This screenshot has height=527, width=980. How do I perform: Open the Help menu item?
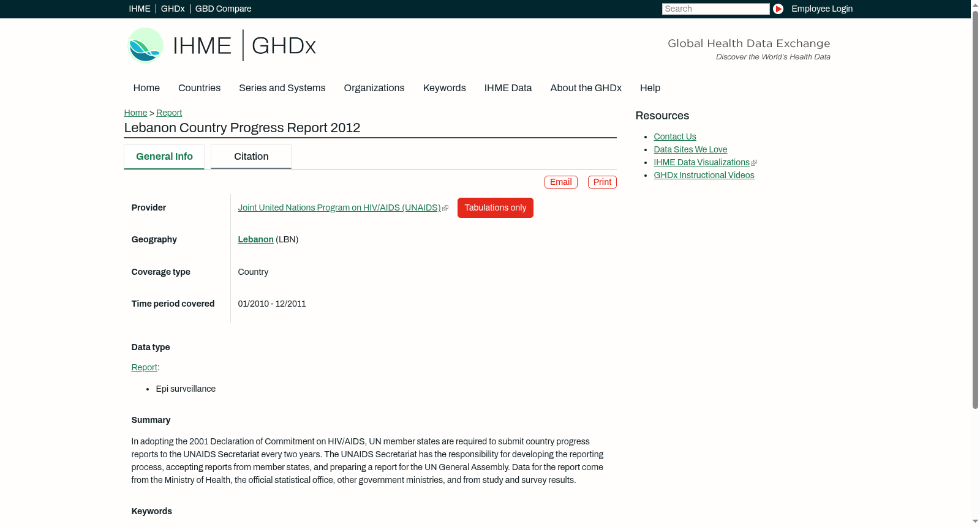pyautogui.click(x=650, y=88)
